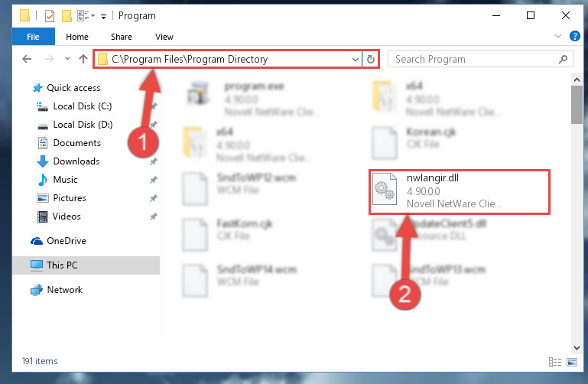Switch to the View ribbon tab
Screen dimensions: 588x384
pyautogui.click(x=164, y=37)
